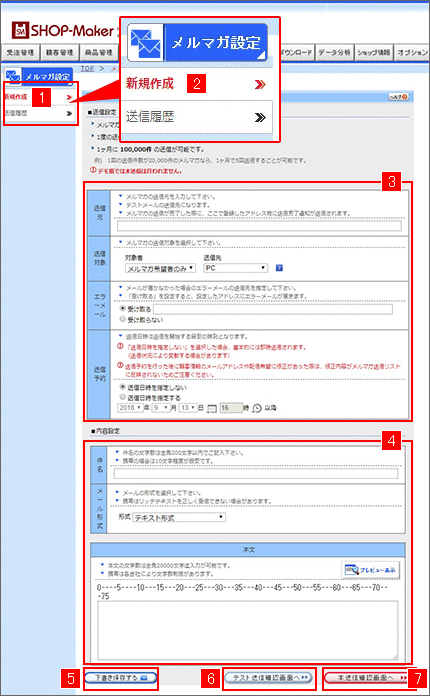Open the データ分析 menu tab

[335, 52]
